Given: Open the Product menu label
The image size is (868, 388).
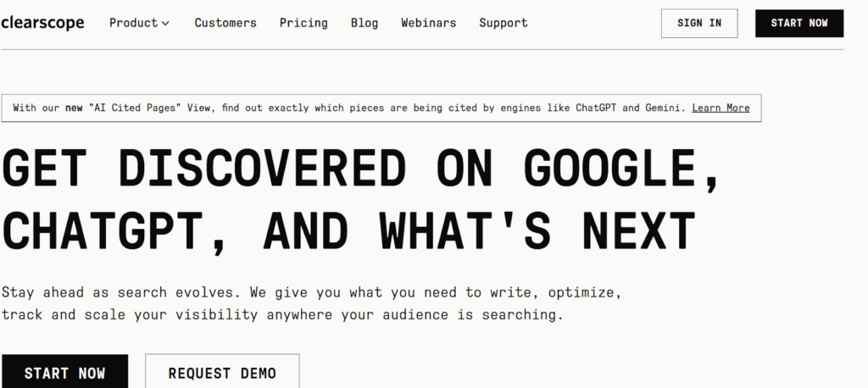Looking at the screenshot, I should click(133, 23).
